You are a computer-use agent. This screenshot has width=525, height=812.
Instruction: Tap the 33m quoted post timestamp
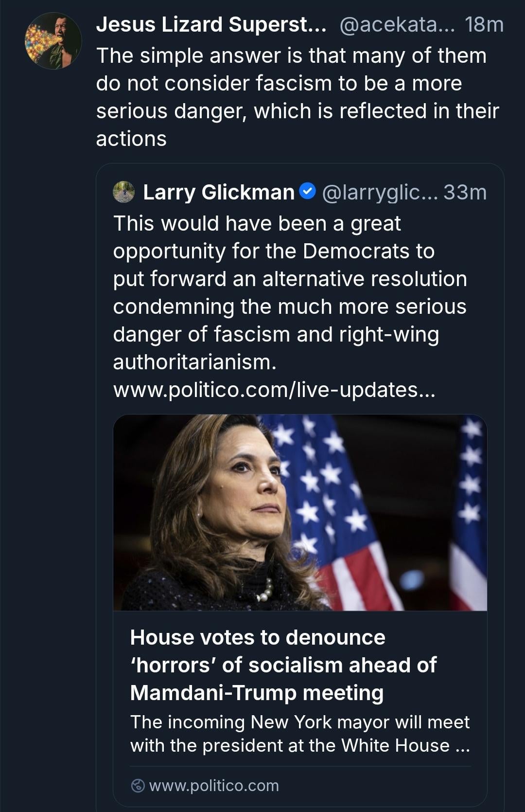[x=465, y=192]
